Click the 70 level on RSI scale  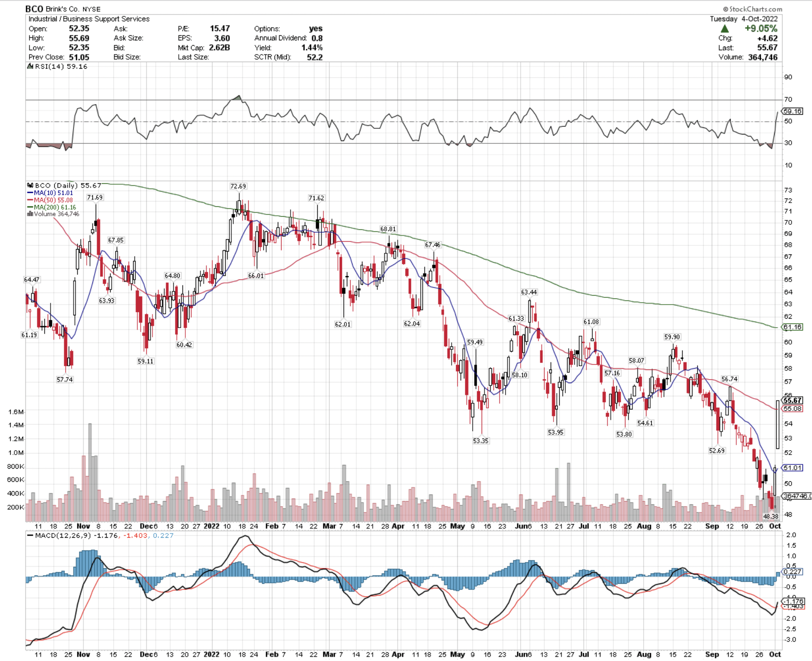tap(788, 99)
